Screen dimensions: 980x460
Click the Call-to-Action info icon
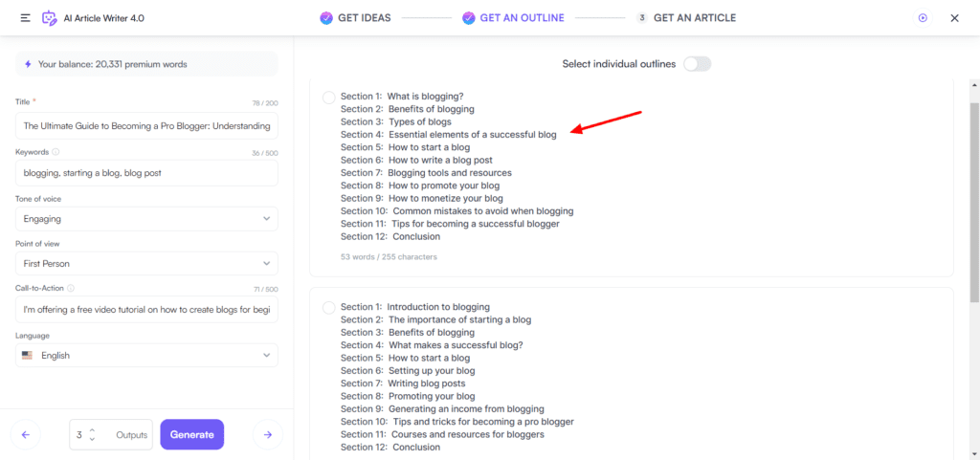point(71,289)
